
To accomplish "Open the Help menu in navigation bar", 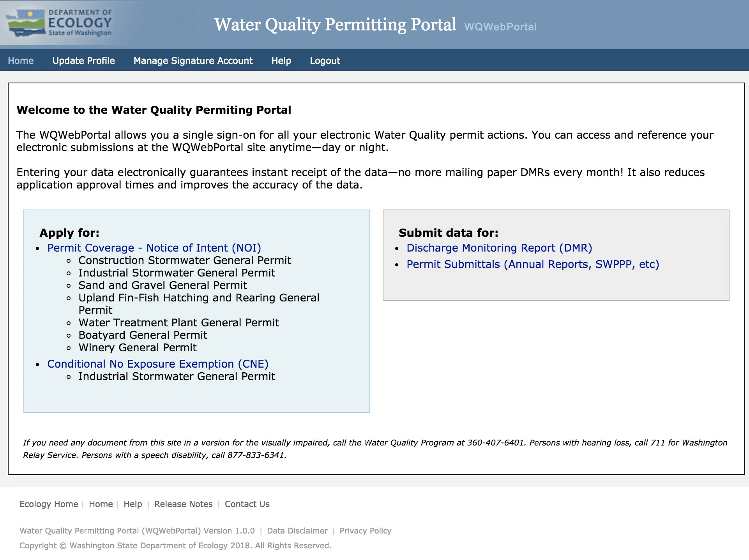I will pos(281,61).
